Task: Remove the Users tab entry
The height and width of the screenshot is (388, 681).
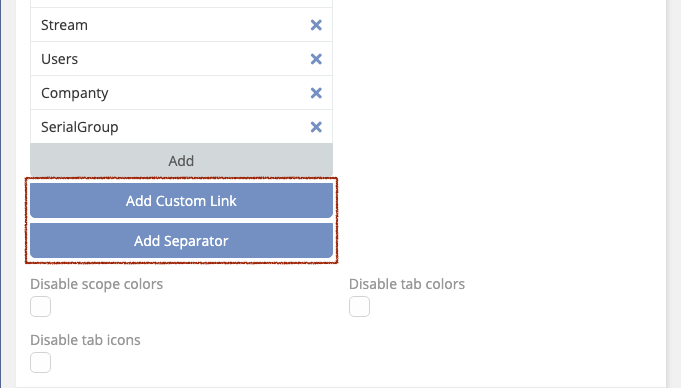Action: [316, 59]
